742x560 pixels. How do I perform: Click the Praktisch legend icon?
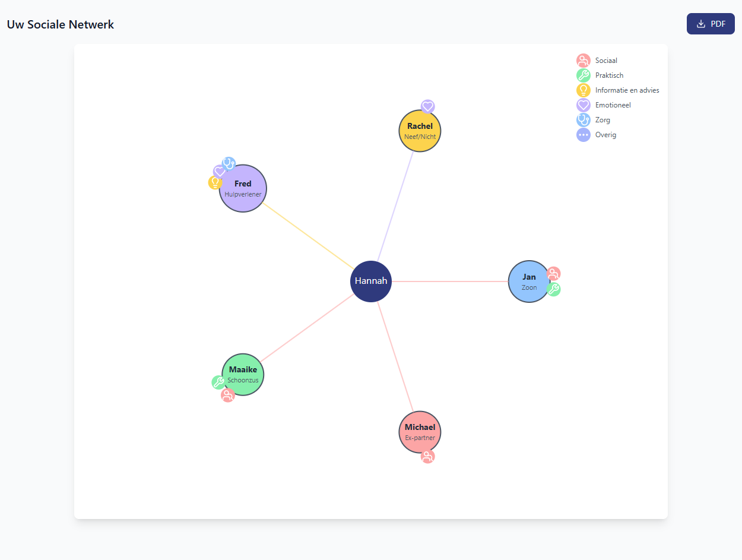tap(584, 75)
